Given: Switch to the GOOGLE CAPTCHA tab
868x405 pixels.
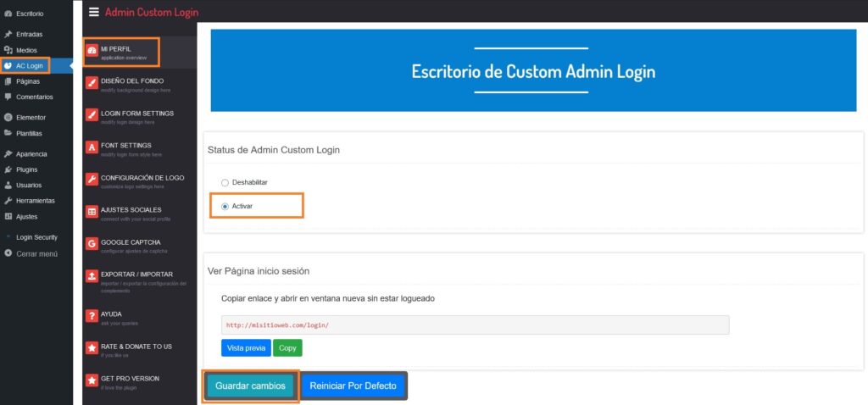Looking at the screenshot, I should pos(140,246).
